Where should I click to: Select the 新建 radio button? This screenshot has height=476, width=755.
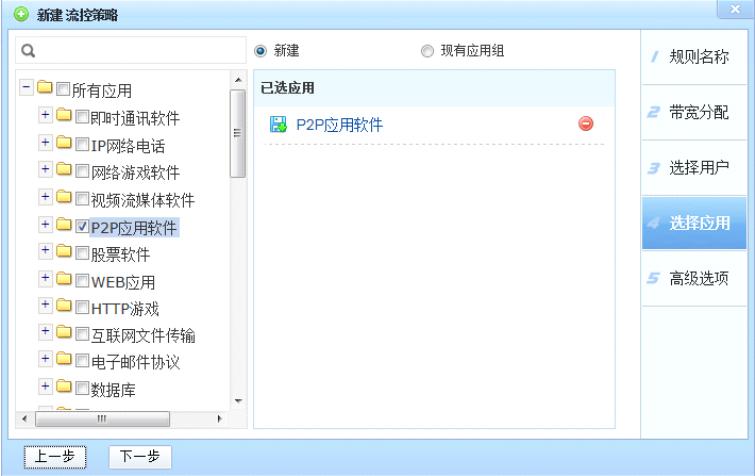coord(260,51)
